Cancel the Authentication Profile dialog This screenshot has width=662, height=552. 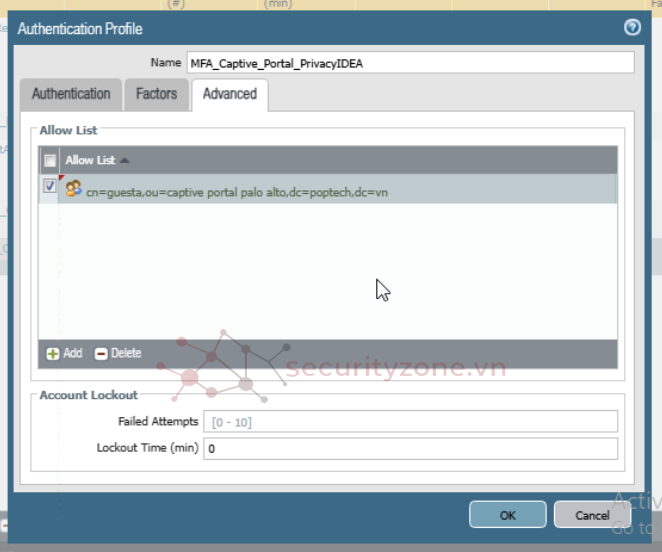click(x=592, y=515)
